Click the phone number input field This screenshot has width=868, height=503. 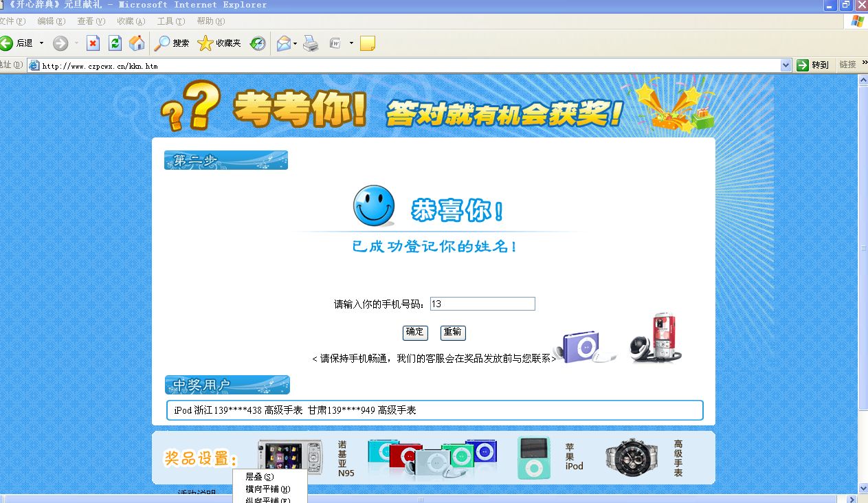[x=481, y=303]
